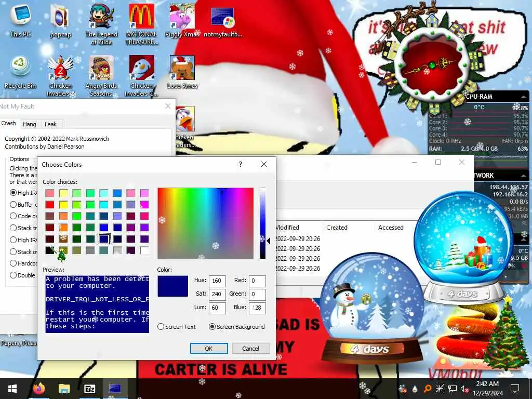Open File Explorer from the taskbar

[64, 389]
